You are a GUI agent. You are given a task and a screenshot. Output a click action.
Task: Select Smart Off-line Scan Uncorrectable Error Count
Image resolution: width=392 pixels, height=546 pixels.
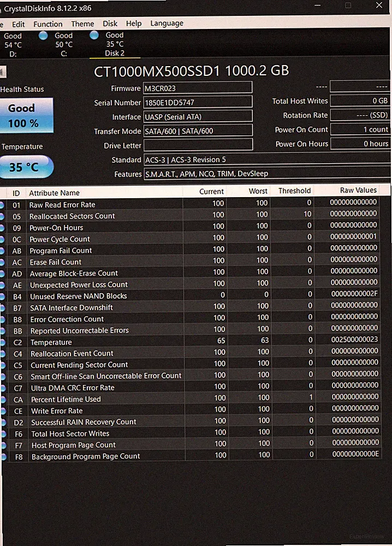click(x=191, y=376)
